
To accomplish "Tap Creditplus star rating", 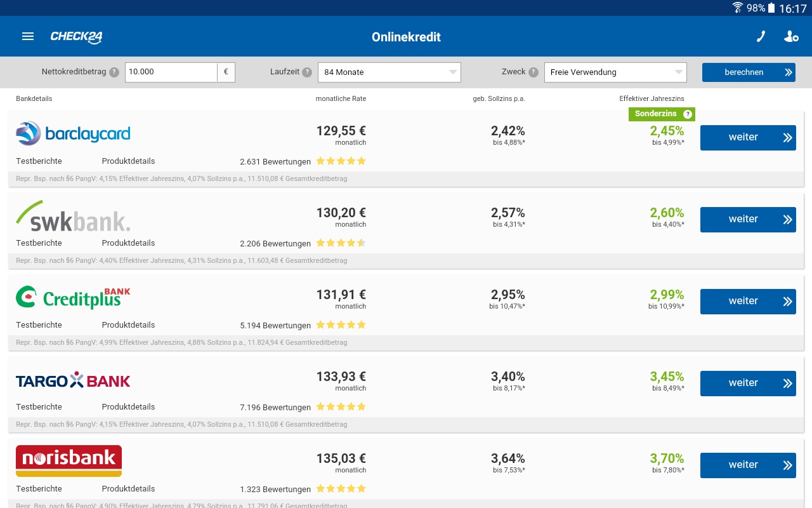I will pos(341,325).
